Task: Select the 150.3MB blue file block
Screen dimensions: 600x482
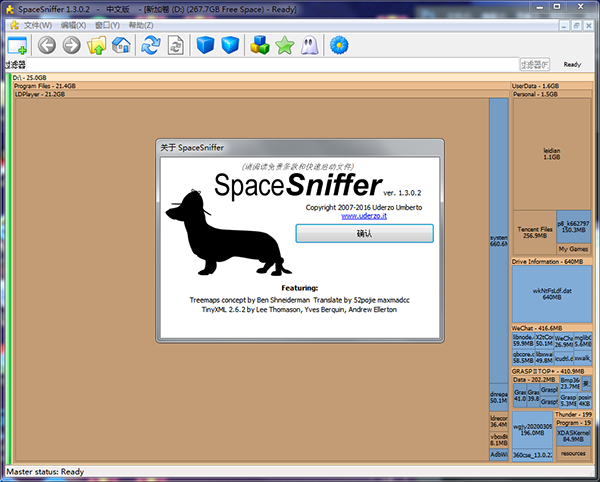Action: (573, 226)
